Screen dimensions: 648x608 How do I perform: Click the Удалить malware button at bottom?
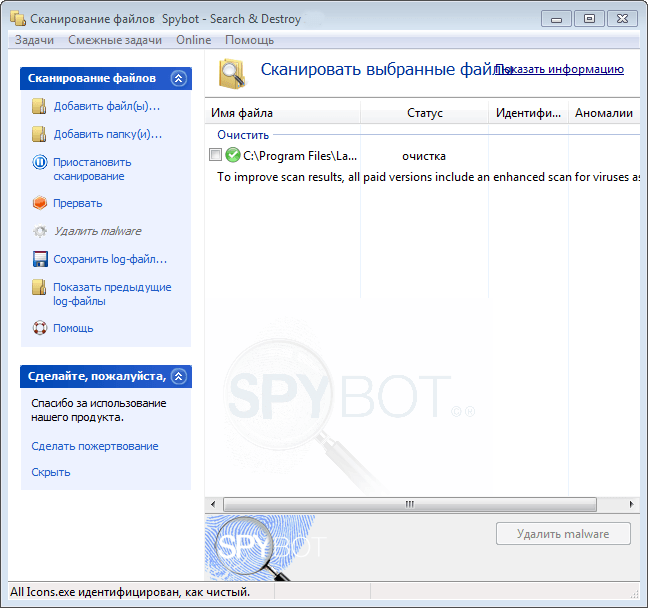[563, 534]
